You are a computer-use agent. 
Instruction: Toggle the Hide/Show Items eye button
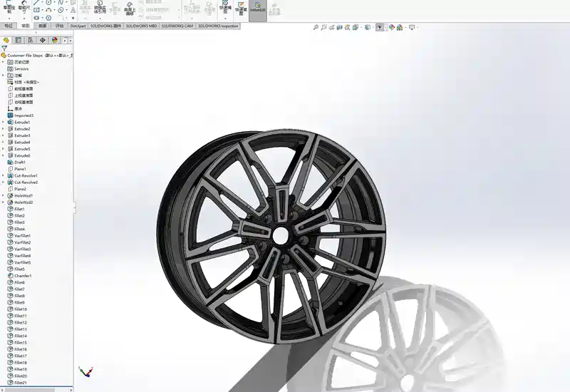coord(380,27)
